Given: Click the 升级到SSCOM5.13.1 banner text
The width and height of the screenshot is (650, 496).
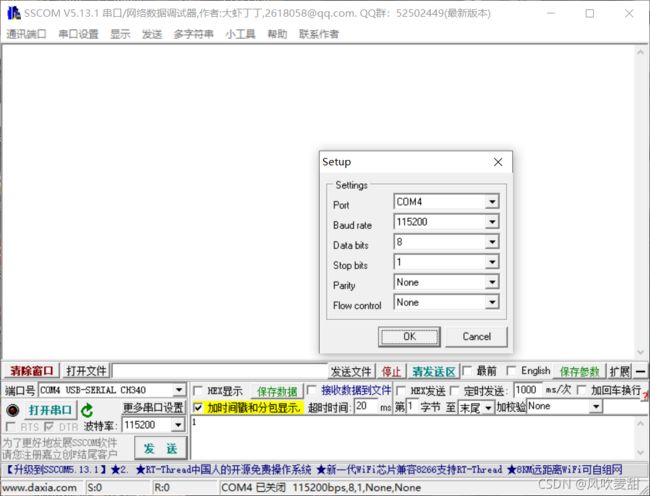Looking at the screenshot, I should tap(56, 469).
